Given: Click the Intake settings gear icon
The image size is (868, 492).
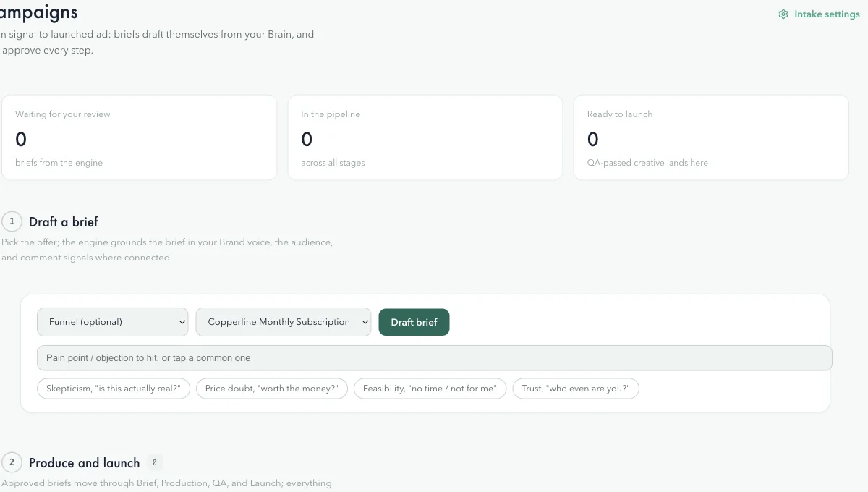Looking at the screenshot, I should click(783, 14).
